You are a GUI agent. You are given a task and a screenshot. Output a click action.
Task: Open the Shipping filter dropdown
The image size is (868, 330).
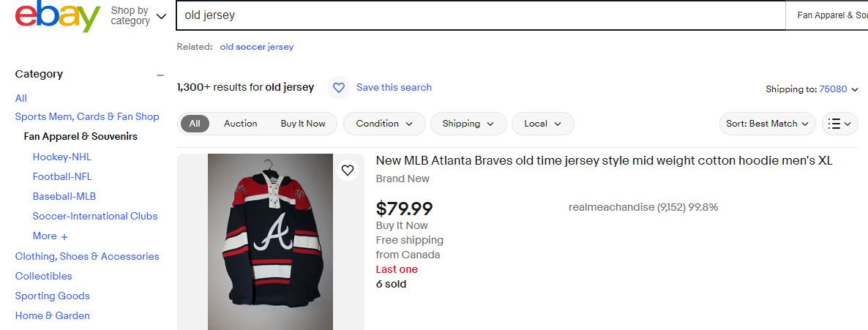pyautogui.click(x=468, y=124)
